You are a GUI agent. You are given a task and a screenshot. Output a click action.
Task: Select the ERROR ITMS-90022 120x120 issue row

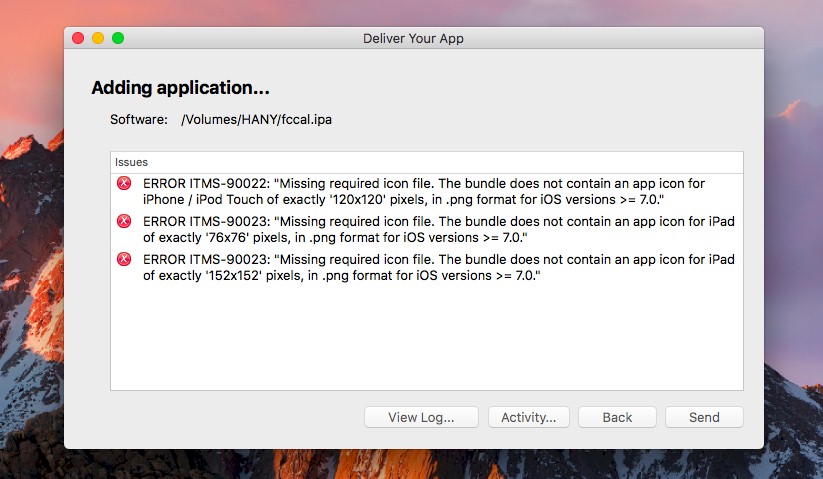click(x=427, y=191)
